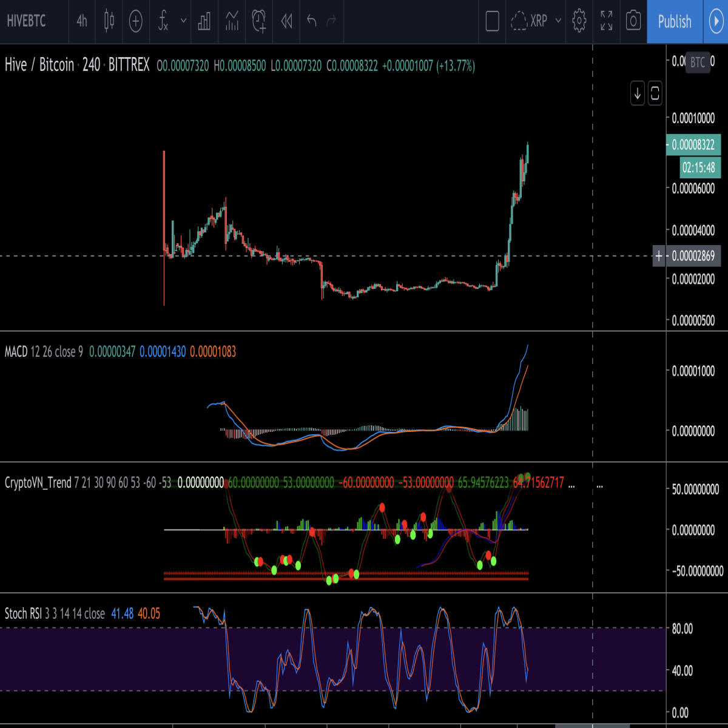Image resolution: width=728 pixels, height=728 pixels.
Task: Click the compare or add symbol icon
Action: click(136, 21)
